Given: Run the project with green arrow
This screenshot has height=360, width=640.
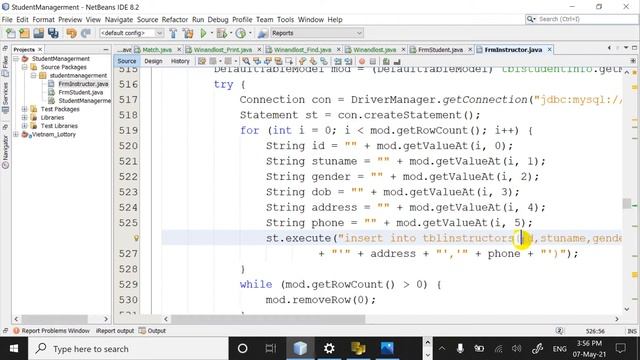Looking at the screenshot, I should (x=203, y=33).
